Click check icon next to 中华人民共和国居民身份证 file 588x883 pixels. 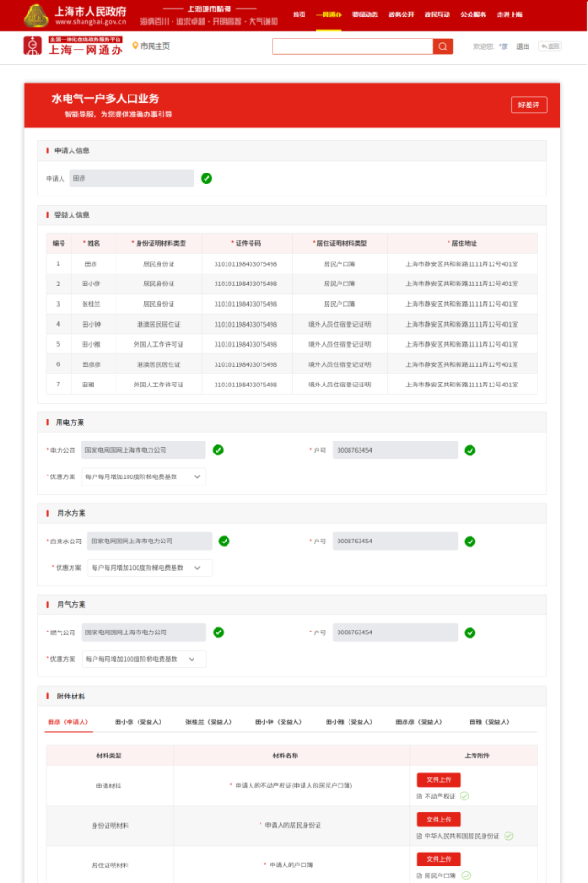point(508,835)
